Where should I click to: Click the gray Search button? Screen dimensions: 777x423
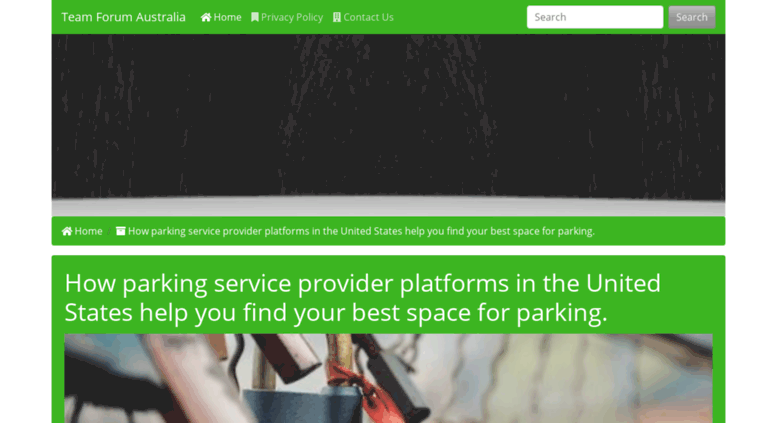[x=692, y=17]
